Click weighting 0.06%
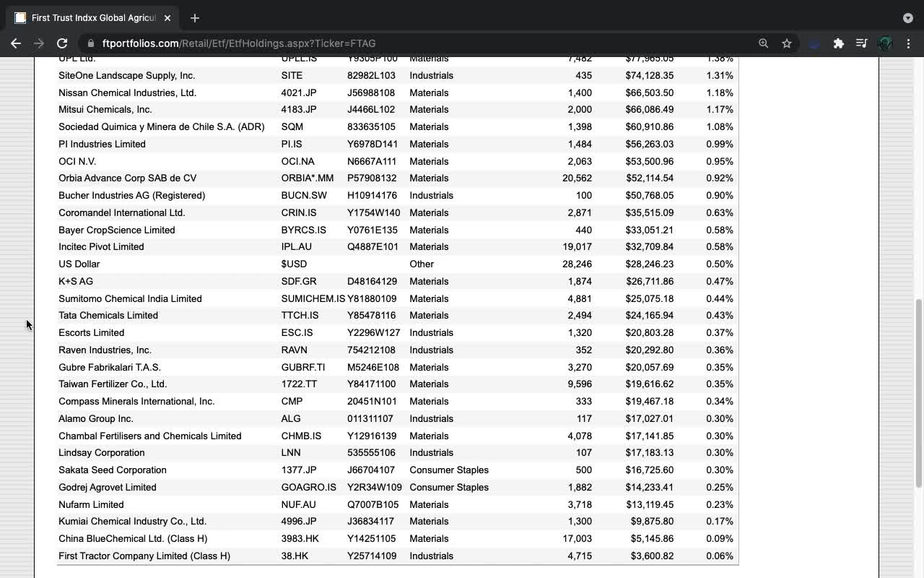The width and height of the screenshot is (924, 578). click(720, 556)
